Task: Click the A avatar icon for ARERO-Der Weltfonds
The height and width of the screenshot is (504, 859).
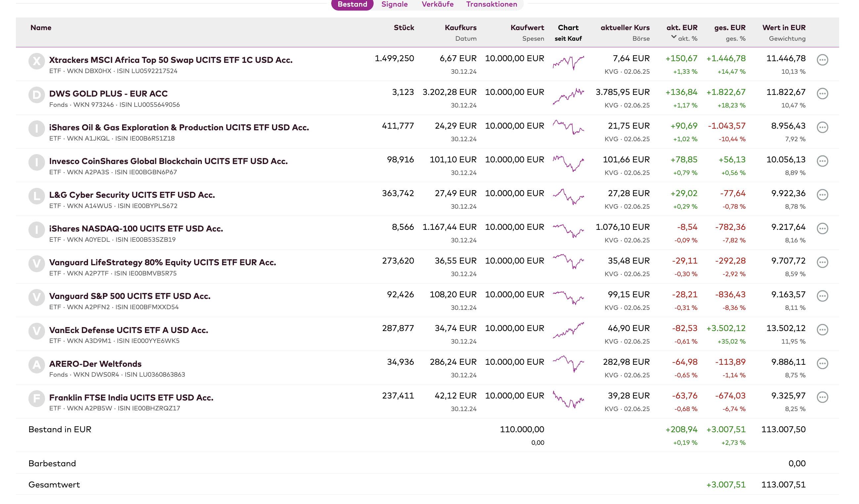Action: (x=36, y=365)
